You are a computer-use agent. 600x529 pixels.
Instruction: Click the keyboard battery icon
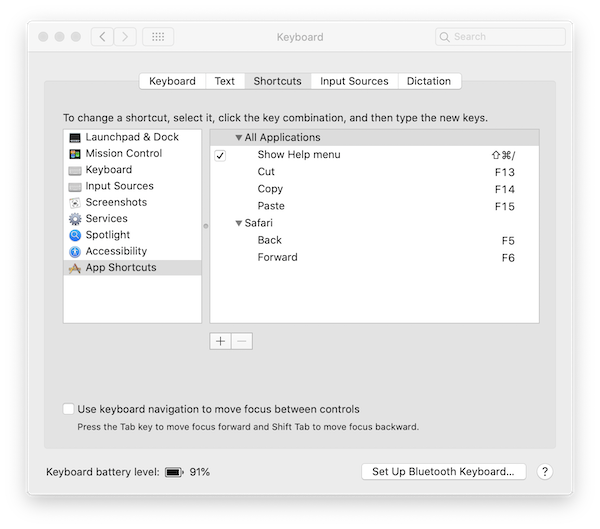[174, 472]
